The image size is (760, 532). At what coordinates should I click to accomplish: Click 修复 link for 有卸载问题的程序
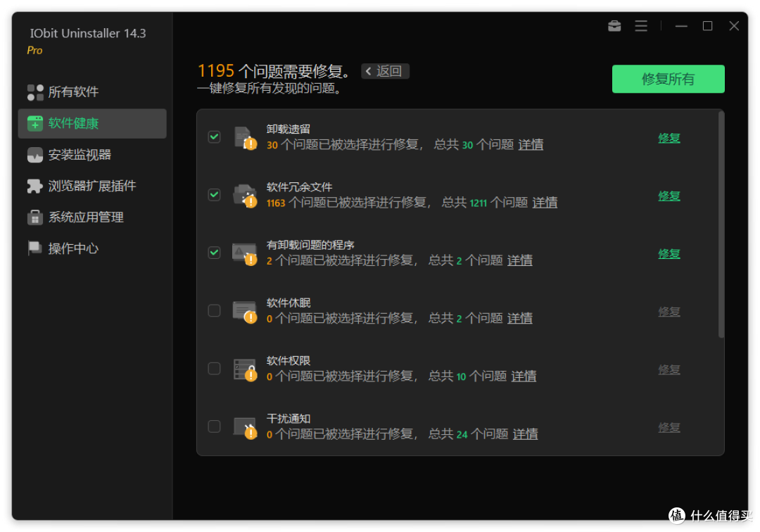point(669,254)
